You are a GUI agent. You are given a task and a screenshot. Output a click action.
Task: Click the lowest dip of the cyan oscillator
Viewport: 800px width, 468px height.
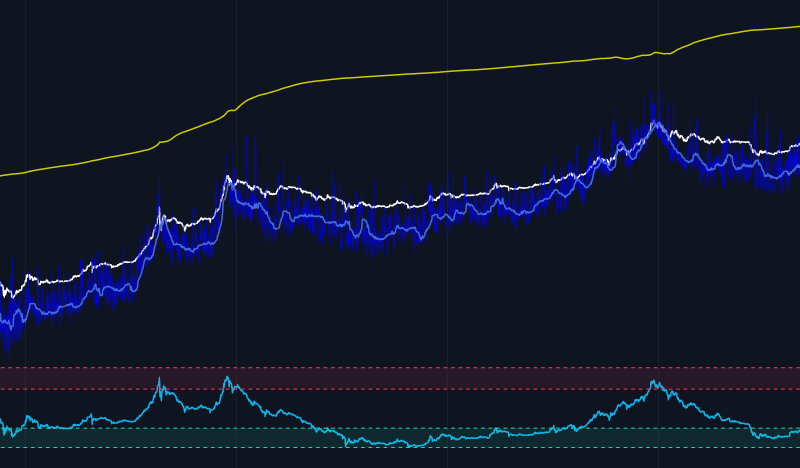[412, 446]
